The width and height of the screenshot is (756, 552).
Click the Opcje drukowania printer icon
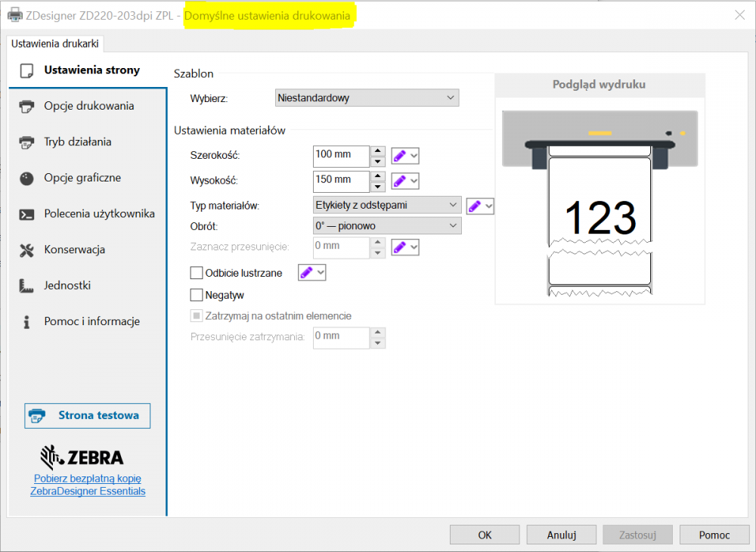(x=26, y=106)
